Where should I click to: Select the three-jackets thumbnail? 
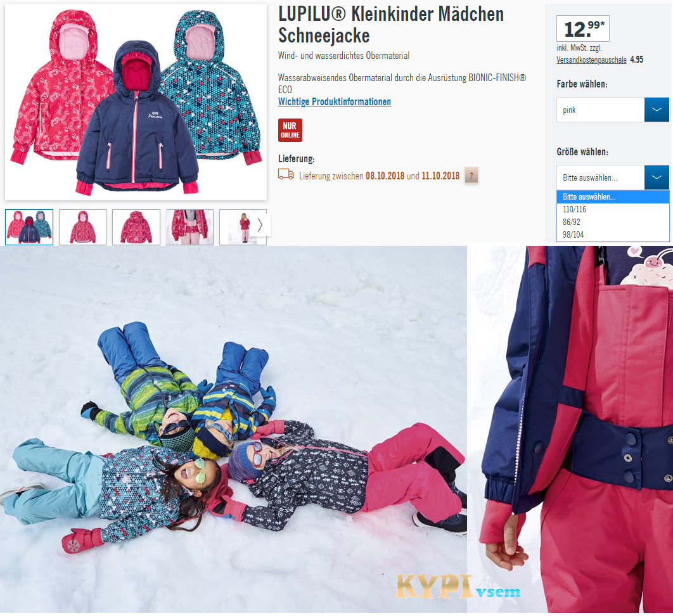coord(29,227)
